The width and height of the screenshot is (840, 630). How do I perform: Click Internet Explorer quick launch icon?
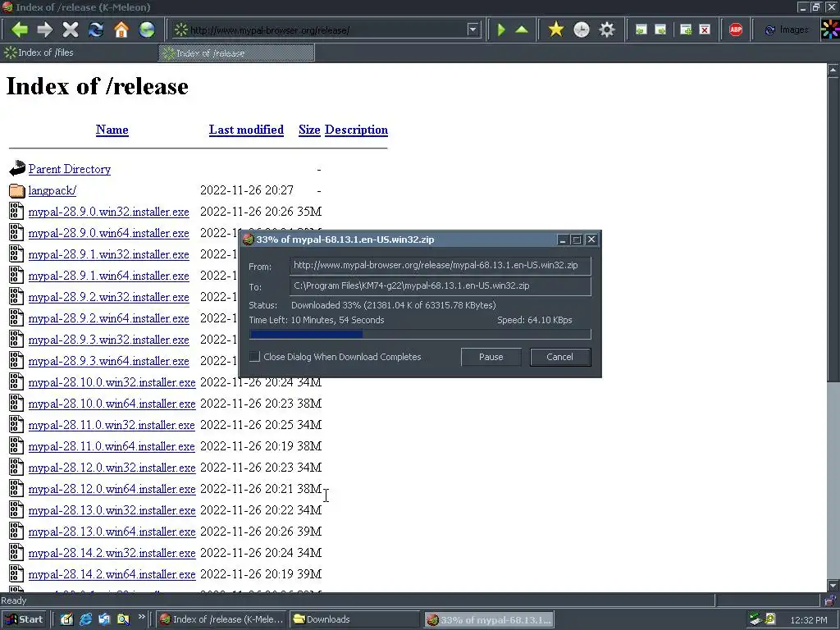85,619
